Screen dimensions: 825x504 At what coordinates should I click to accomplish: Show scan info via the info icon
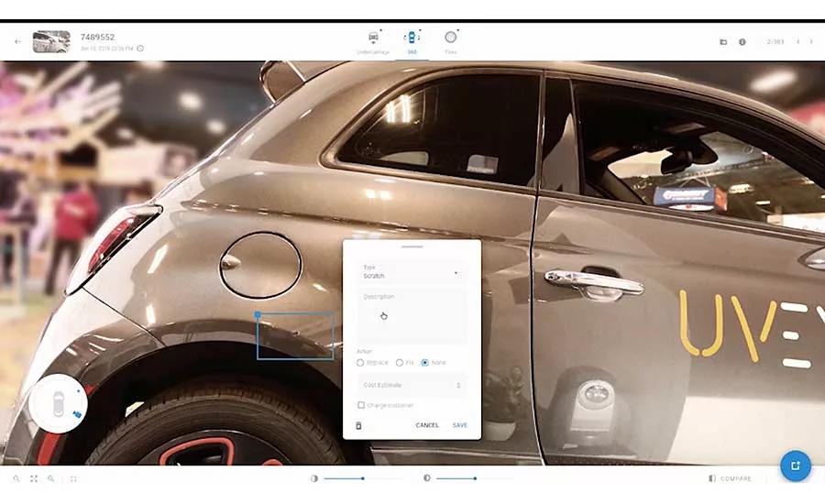click(x=742, y=42)
